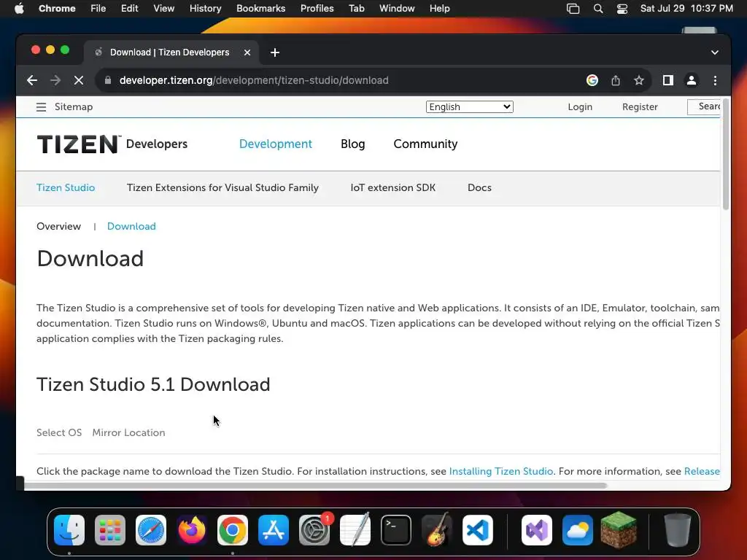Screen dimensions: 747x560
Task: Open the Bookmarks menu in menu bar
Action: coord(260,9)
